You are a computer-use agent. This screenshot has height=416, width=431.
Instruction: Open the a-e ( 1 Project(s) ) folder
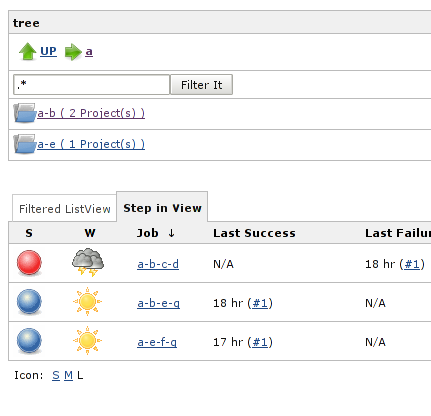tap(91, 144)
